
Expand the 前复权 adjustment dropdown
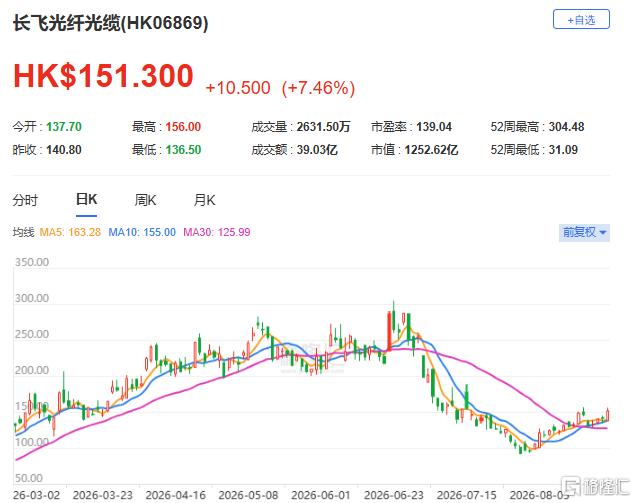(x=584, y=232)
